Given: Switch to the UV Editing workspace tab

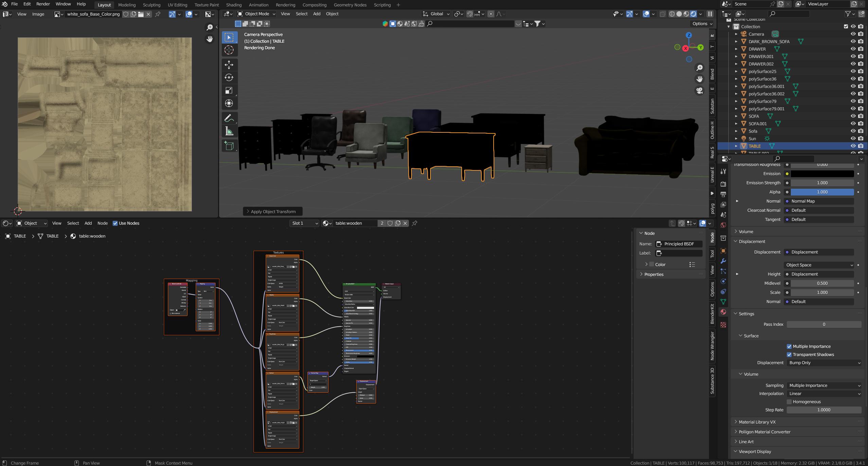Looking at the screenshot, I should coord(177,5).
